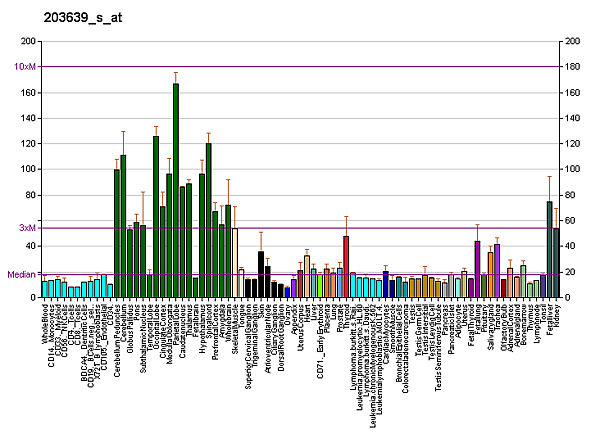600x434 pixels.
Task: Select the 3xM threshold label
Action: (x=27, y=228)
